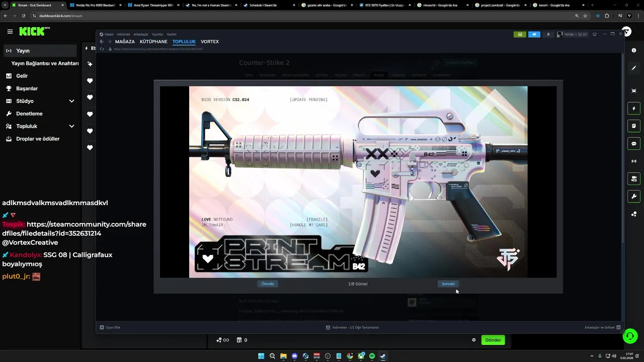Click the channel points infinity icon

click(222, 340)
